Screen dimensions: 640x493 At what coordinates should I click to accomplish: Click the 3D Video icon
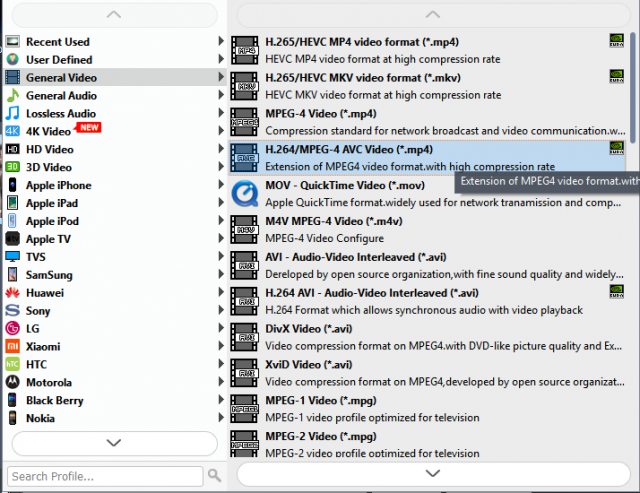13,167
